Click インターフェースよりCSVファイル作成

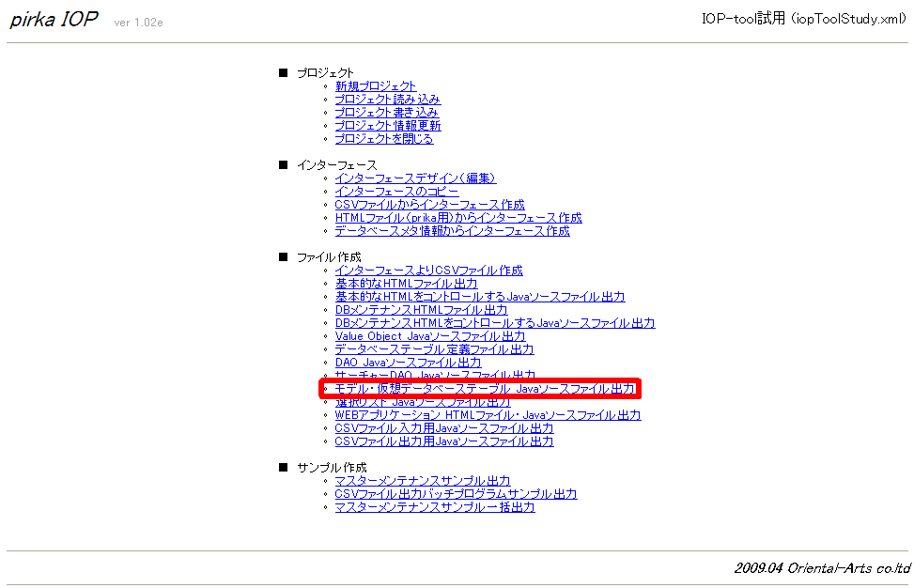[x=428, y=271]
